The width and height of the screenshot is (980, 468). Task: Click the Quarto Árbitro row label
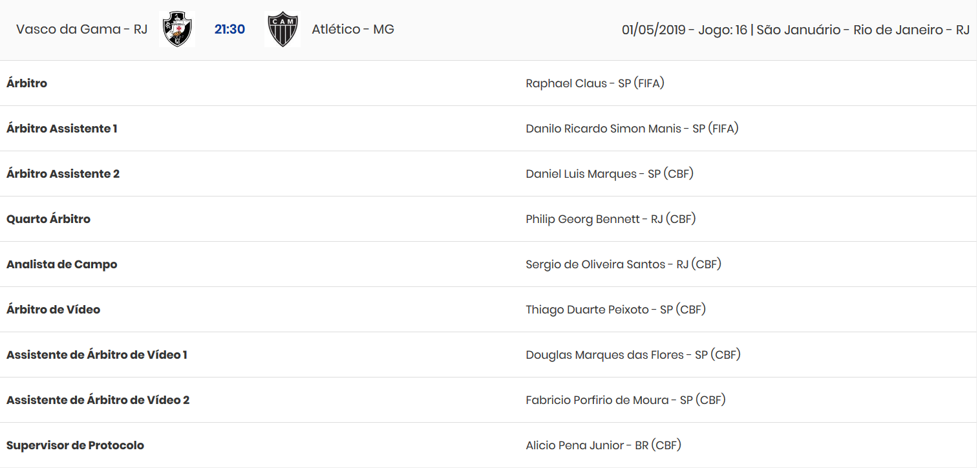48,219
